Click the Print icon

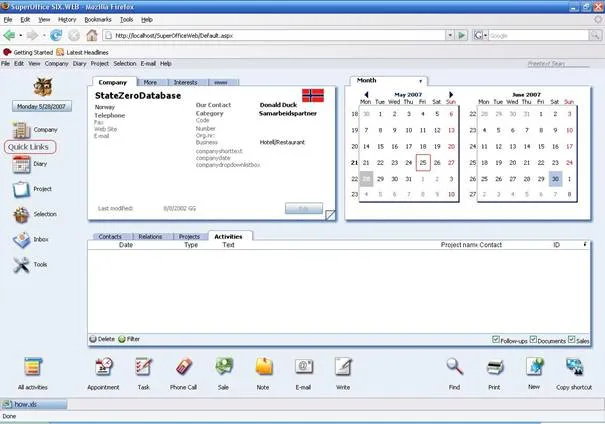pos(494,367)
